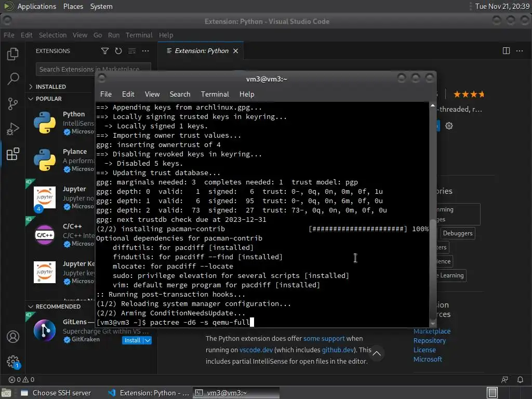
Task: Click the clock showing Tue Nov 21
Action: pos(502,6)
